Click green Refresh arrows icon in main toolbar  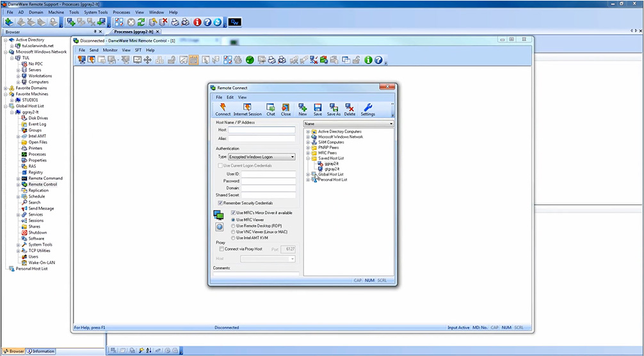[141, 22]
